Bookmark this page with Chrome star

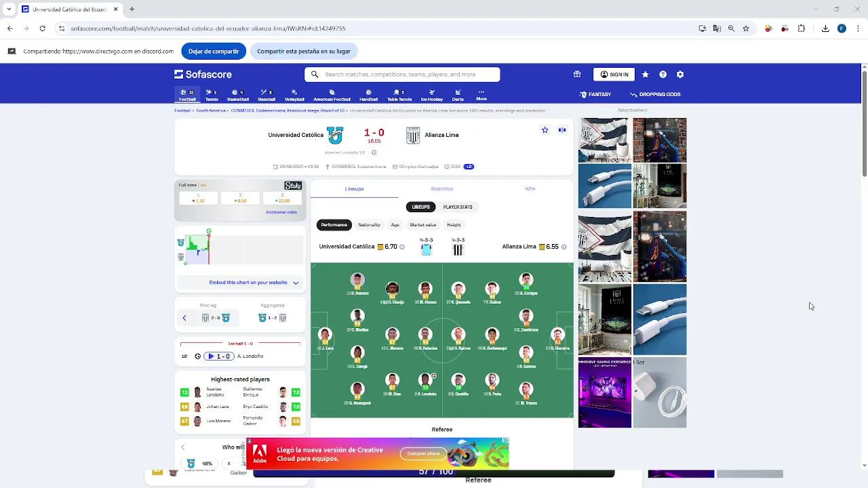746,28
